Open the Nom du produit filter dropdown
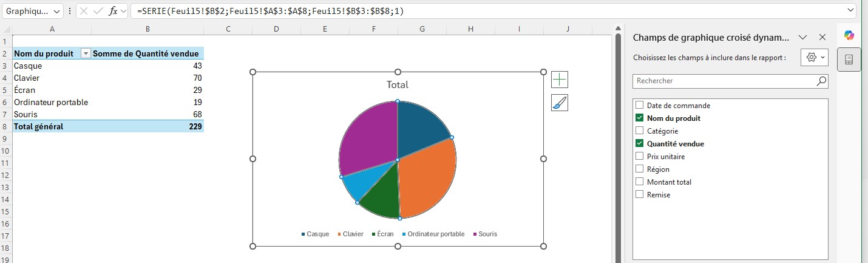This screenshot has width=868, height=263. point(86,54)
